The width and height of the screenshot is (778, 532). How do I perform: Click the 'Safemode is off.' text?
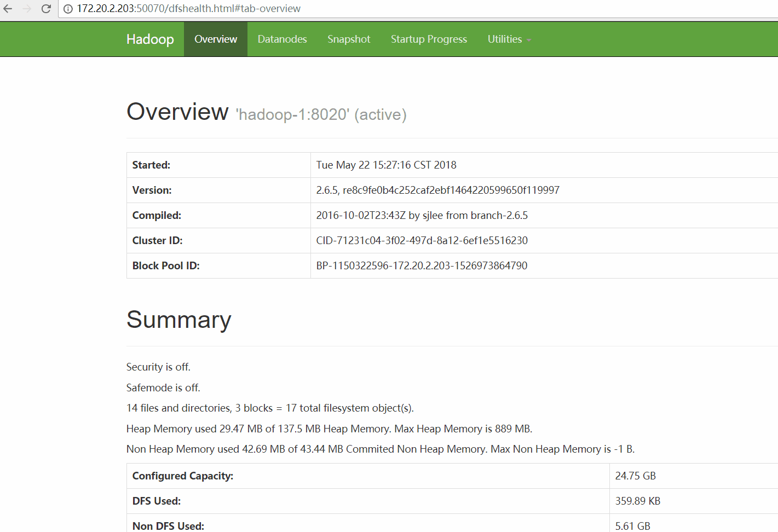[163, 388]
